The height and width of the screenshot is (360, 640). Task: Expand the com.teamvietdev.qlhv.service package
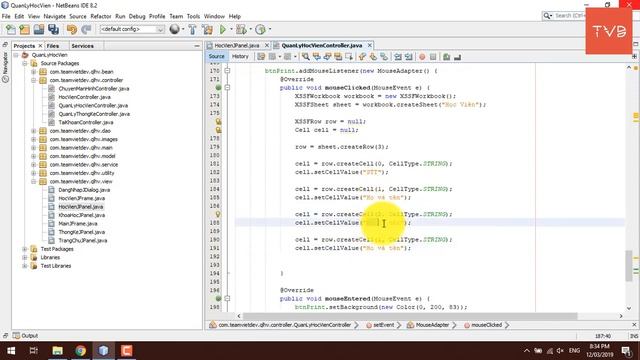click(33, 164)
